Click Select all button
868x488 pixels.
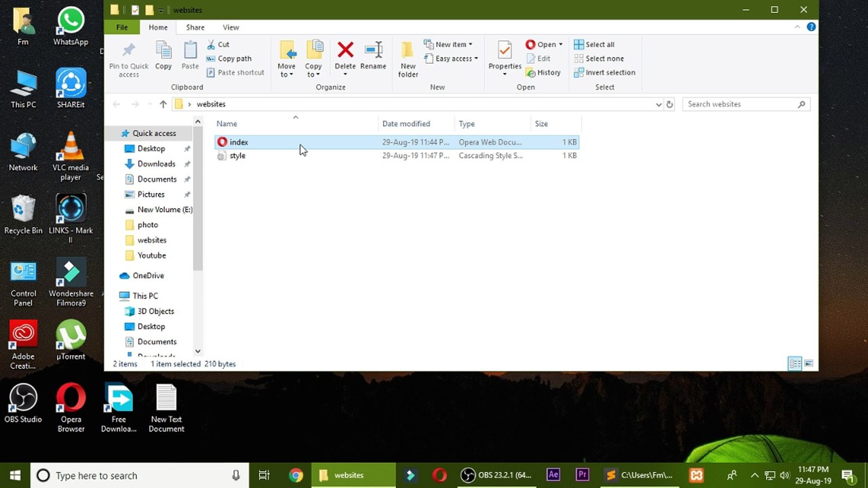tap(594, 45)
